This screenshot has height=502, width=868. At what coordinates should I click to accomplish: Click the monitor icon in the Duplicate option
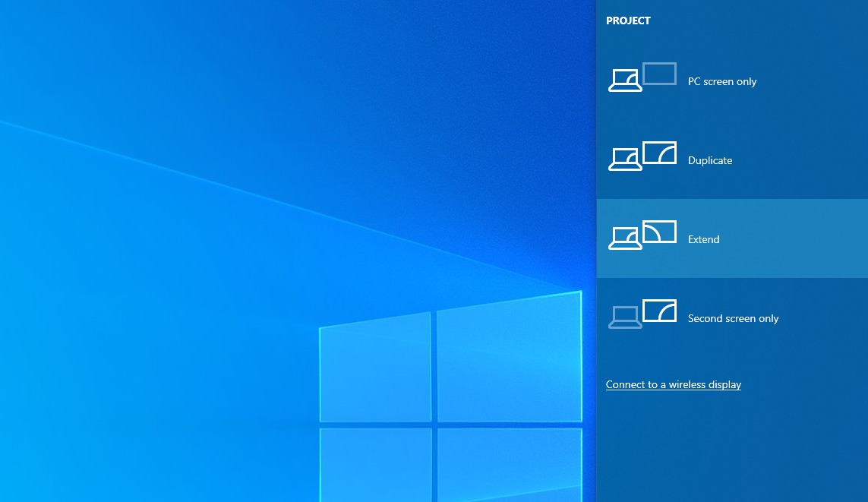coord(659,153)
